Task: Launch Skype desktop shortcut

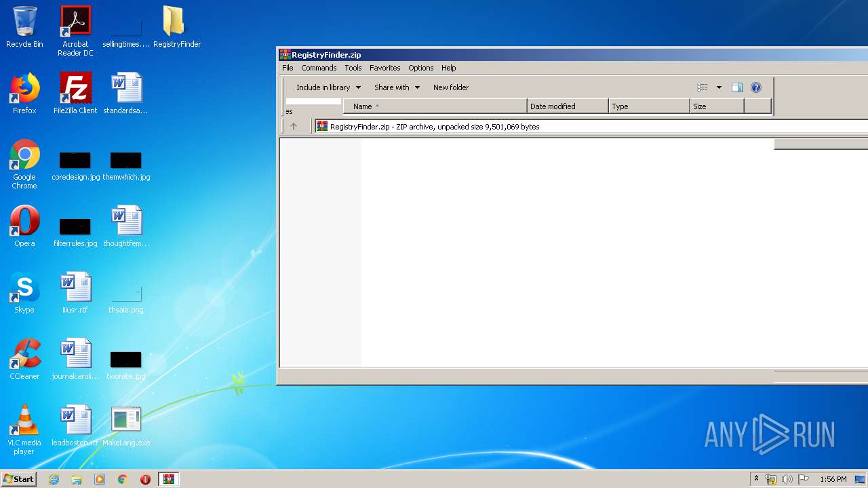Action: pos(24,293)
